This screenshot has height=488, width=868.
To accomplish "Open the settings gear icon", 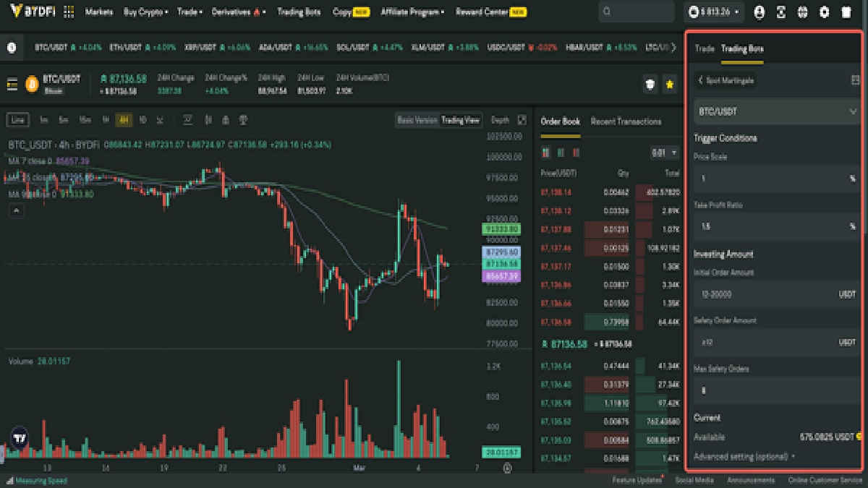I will pos(824,12).
